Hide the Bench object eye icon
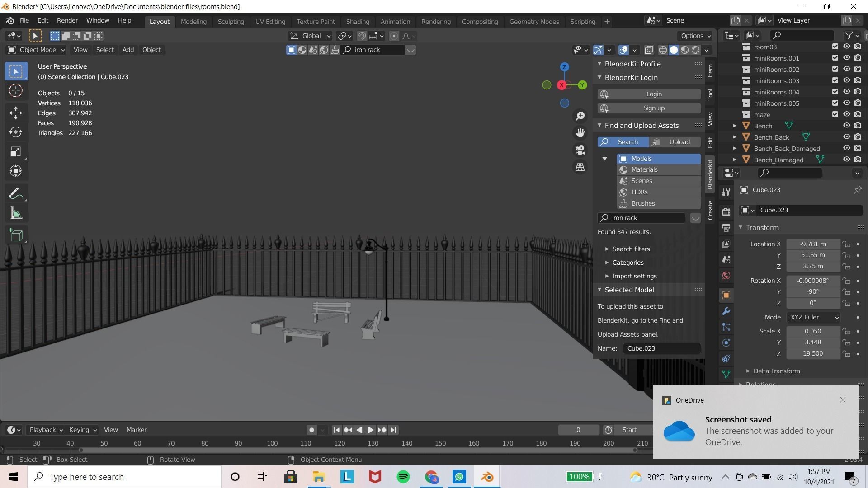868x488 pixels. [x=846, y=126]
